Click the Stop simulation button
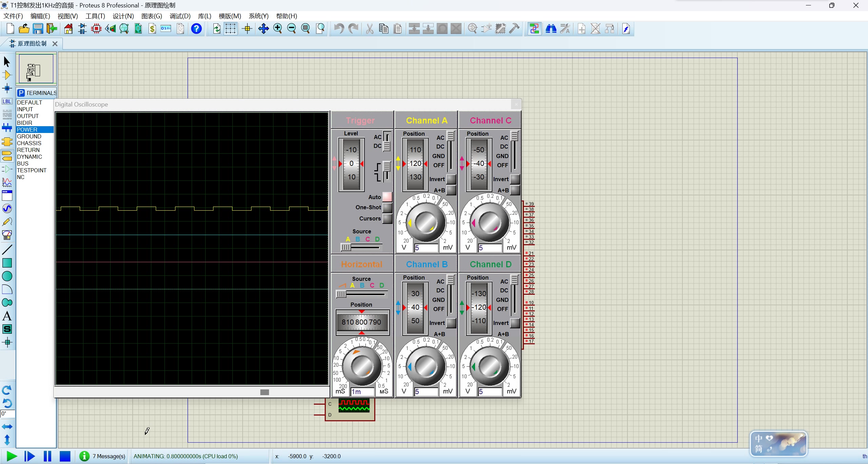Screen dimensions: 868x464 click(65, 456)
